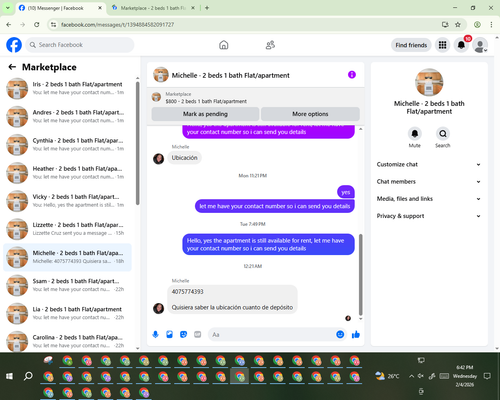Viewport: 500px width, 400px height.
Task: Click message '4075774393'
Action: 187,292
